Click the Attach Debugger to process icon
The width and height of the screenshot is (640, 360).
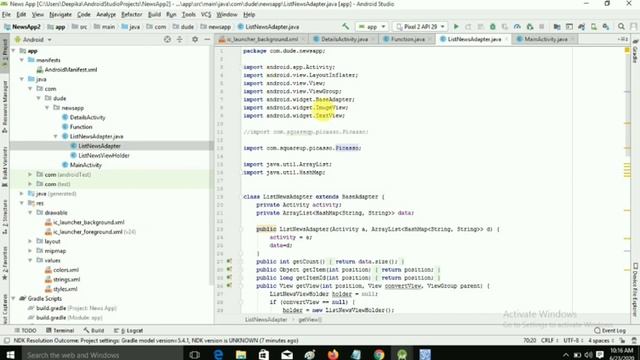click(x=530, y=27)
